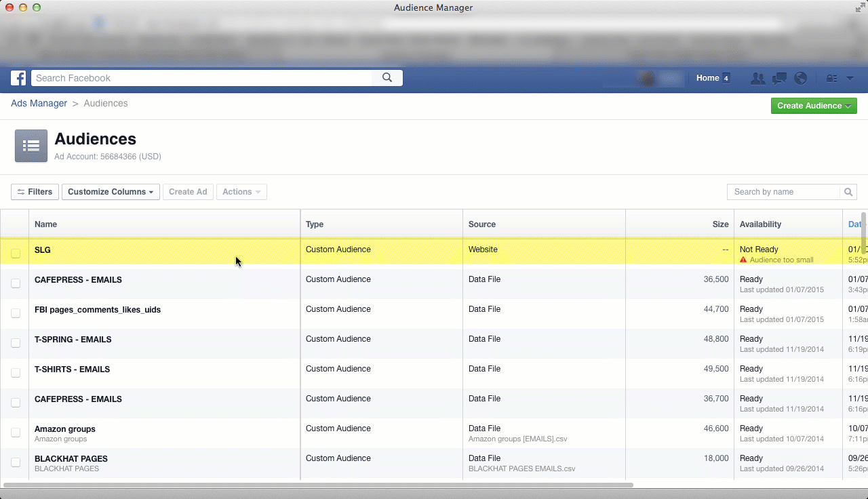Open the account menu arrow in Facebook header

pyautogui.click(x=850, y=78)
